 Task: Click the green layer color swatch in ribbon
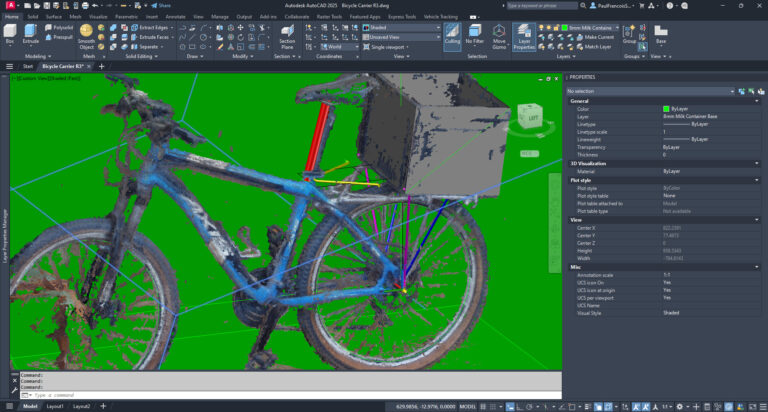click(x=565, y=28)
